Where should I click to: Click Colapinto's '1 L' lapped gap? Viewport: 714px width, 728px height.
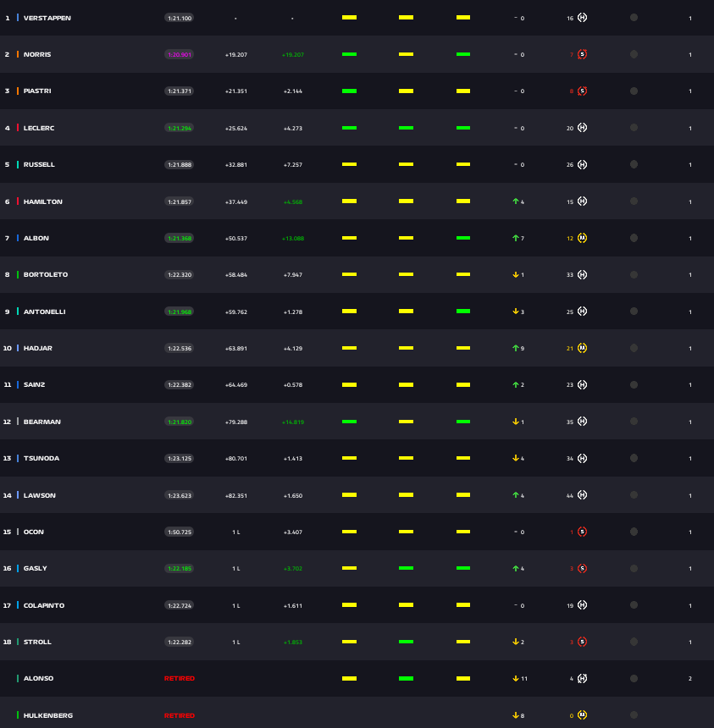(x=236, y=606)
